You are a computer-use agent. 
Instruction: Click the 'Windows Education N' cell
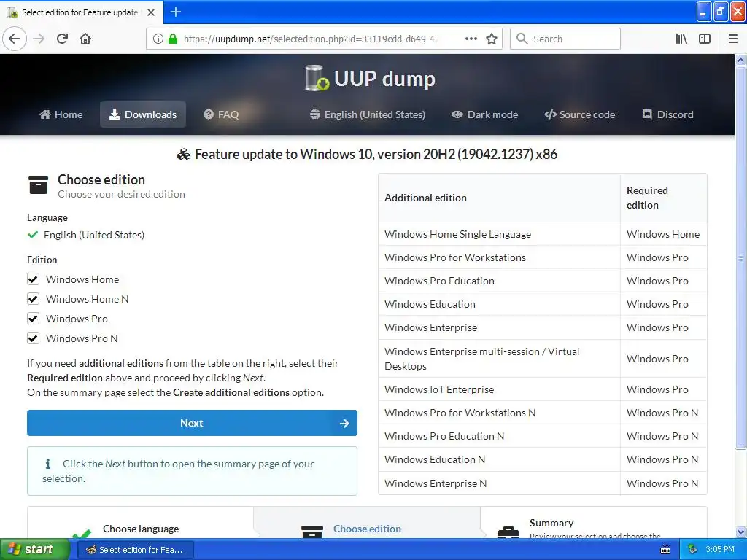click(499, 459)
